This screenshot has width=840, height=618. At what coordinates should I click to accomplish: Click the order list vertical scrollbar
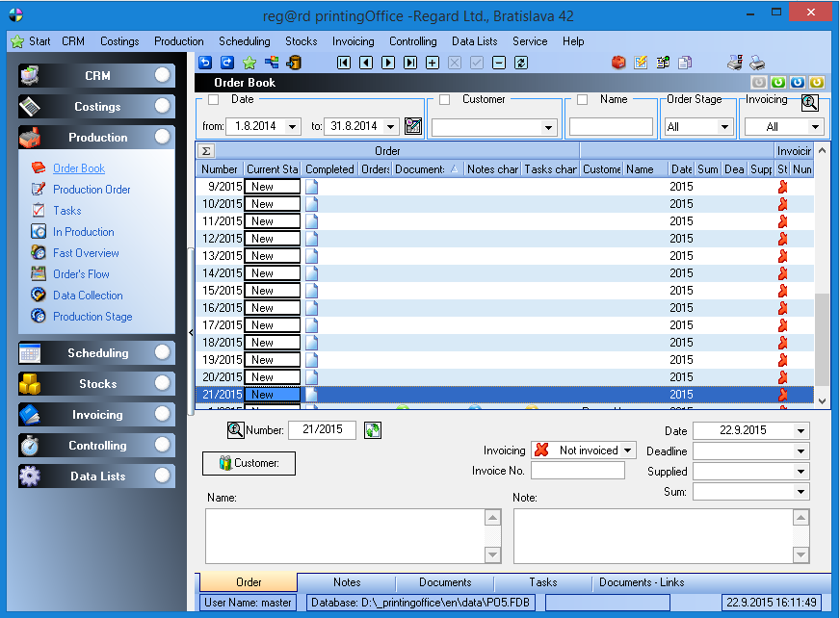(822, 339)
